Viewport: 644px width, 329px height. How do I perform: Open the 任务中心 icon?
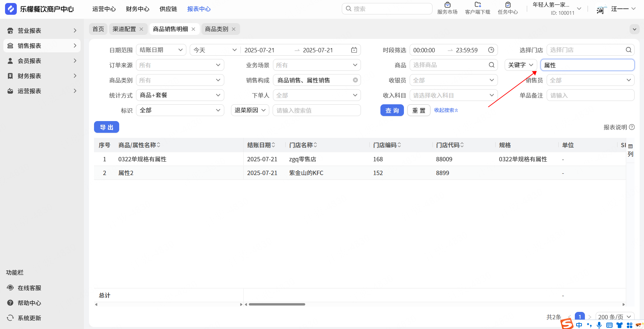tap(508, 5)
